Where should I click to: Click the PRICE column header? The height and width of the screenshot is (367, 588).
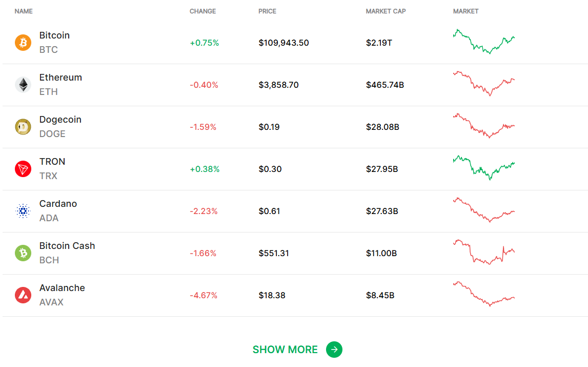pos(267,11)
